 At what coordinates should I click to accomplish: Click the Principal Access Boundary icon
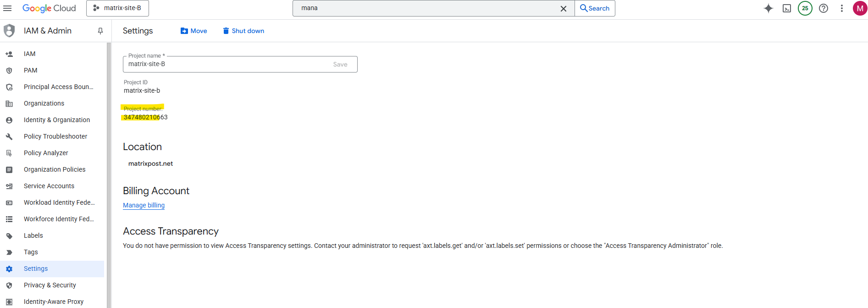point(9,87)
